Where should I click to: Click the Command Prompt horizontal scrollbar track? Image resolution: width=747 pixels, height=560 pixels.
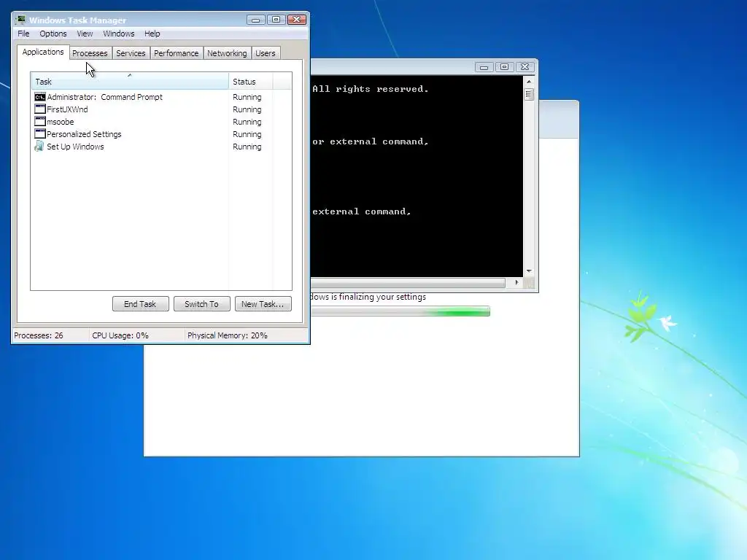coord(409,283)
